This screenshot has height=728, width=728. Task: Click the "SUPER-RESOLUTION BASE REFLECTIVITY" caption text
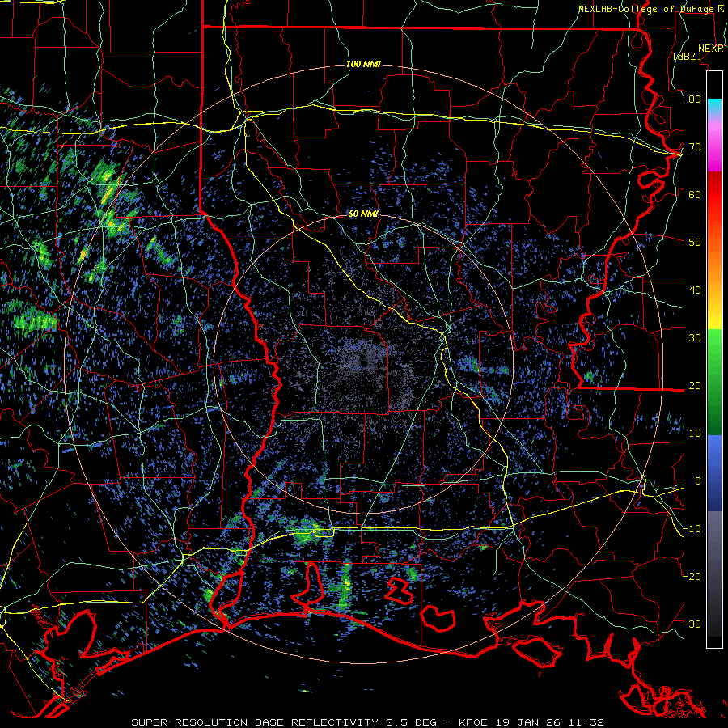(x=255, y=722)
